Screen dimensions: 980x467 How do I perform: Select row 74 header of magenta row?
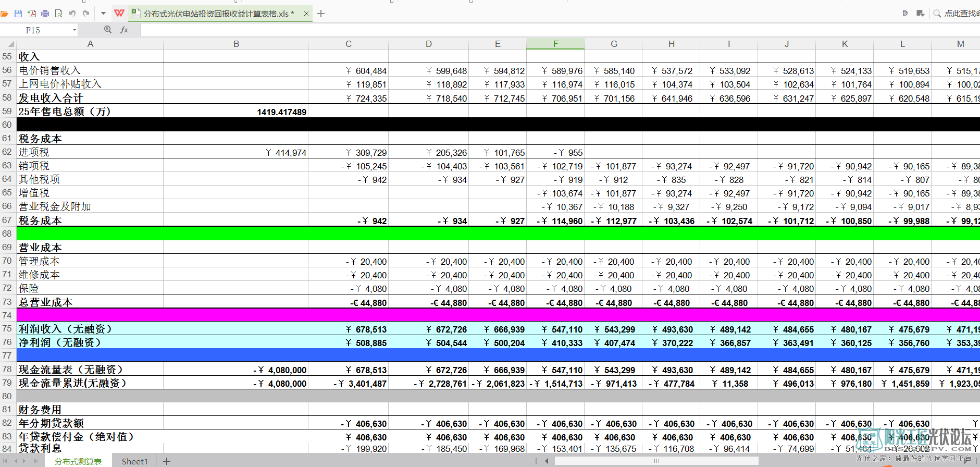tap(8, 315)
